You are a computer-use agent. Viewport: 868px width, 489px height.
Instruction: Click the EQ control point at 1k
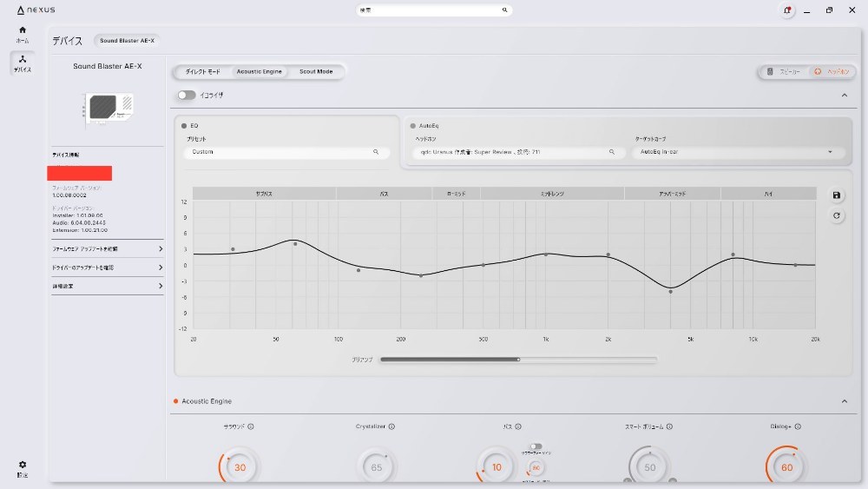click(x=546, y=254)
